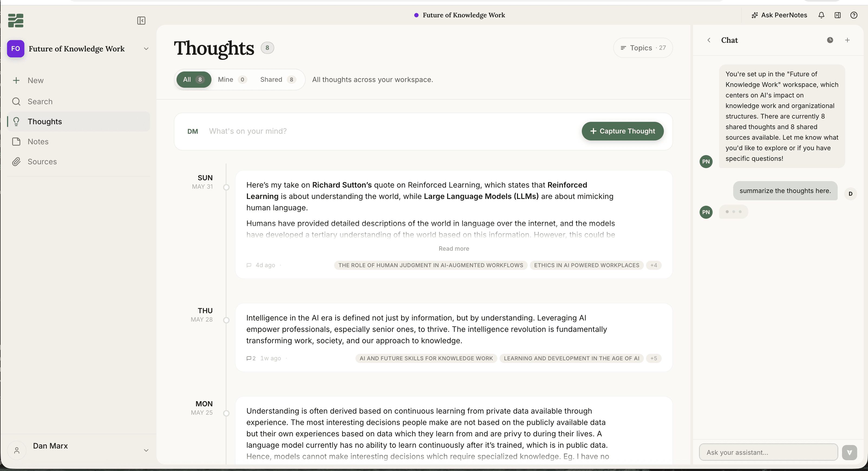Click the THU MAY 28 timeline marker
Screen dimensions: 868x471
click(226, 320)
